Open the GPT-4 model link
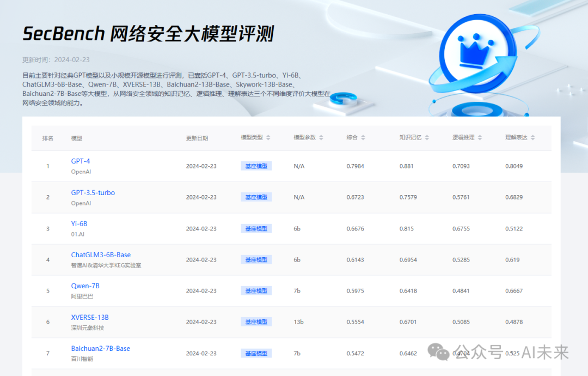 (x=81, y=161)
